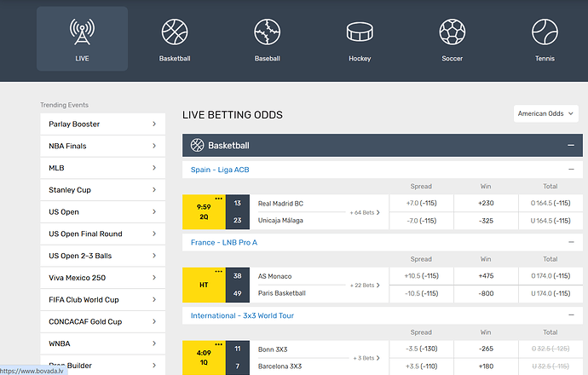Image resolution: width=588 pixels, height=375 pixels.
Task: Collapse the Spain - Liga ACB league
Action: pyautogui.click(x=571, y=170)
